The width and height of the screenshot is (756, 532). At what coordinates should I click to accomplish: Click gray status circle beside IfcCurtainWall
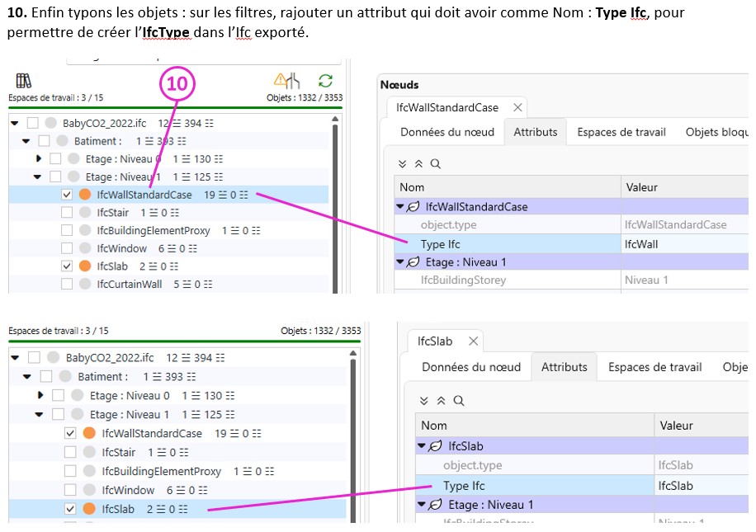click(x=85, y=284)
